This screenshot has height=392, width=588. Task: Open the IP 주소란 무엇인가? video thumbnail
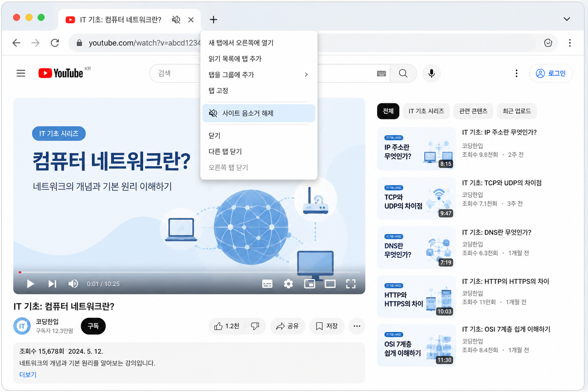coord(416,149)
